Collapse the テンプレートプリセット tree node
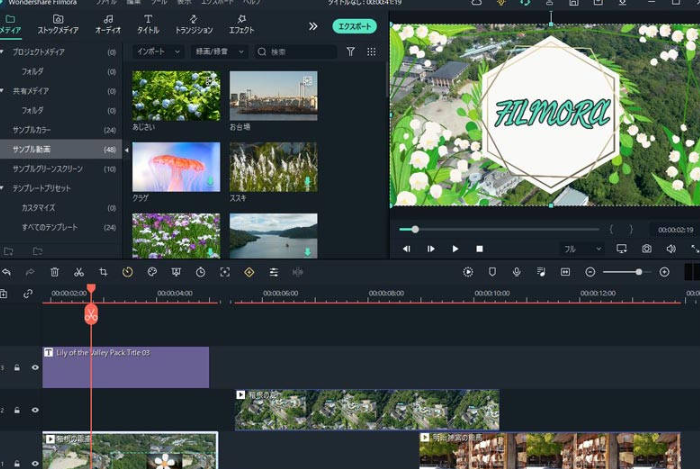Screen dimensions: 700x469 [2, 188]
